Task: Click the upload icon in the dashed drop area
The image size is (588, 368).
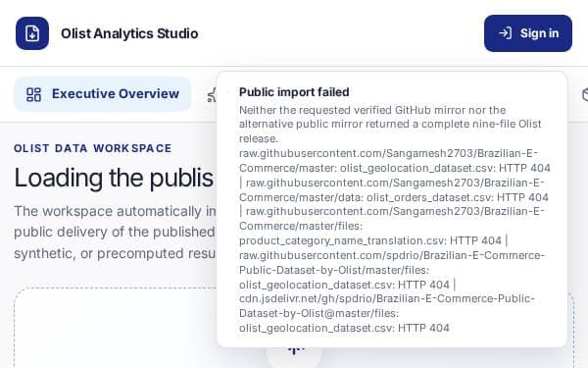Action: click(294, 350)
